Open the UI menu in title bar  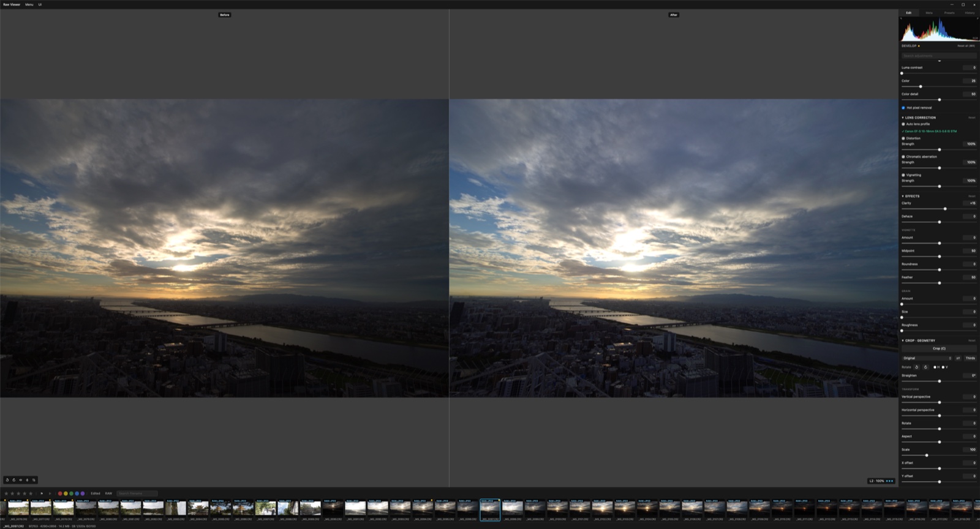pos(40,4)
